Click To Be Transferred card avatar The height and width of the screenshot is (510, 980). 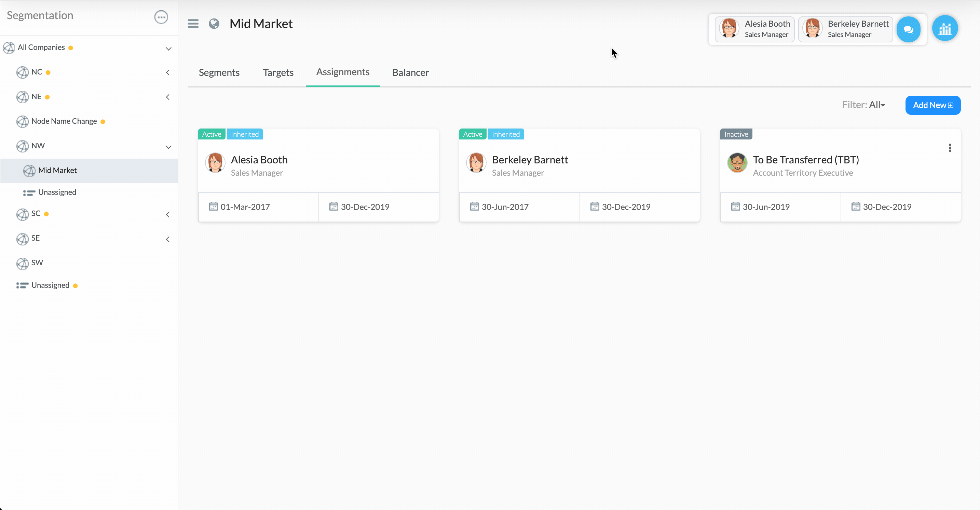point(737,163)
